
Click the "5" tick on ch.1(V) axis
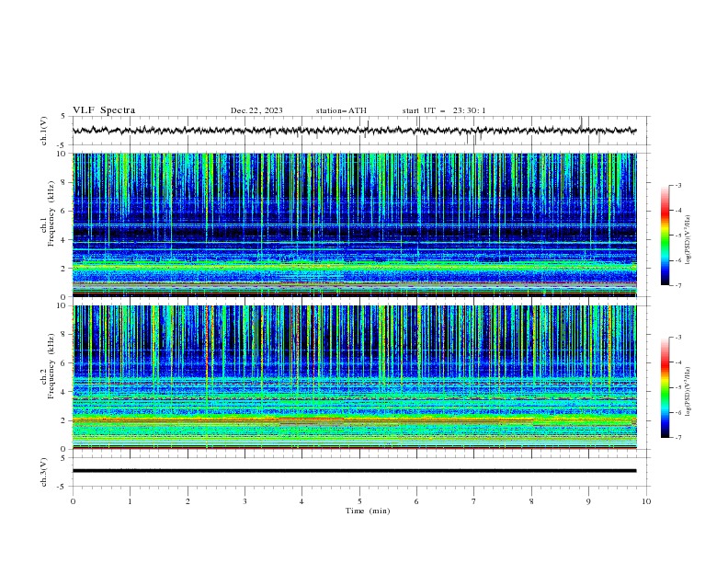click(64, 117)
